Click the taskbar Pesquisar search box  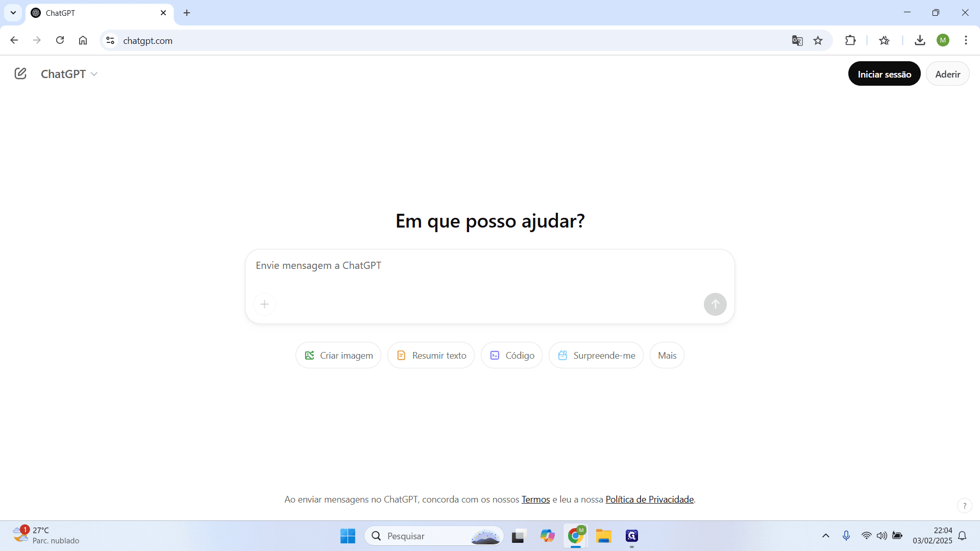[x=434, y=536]
